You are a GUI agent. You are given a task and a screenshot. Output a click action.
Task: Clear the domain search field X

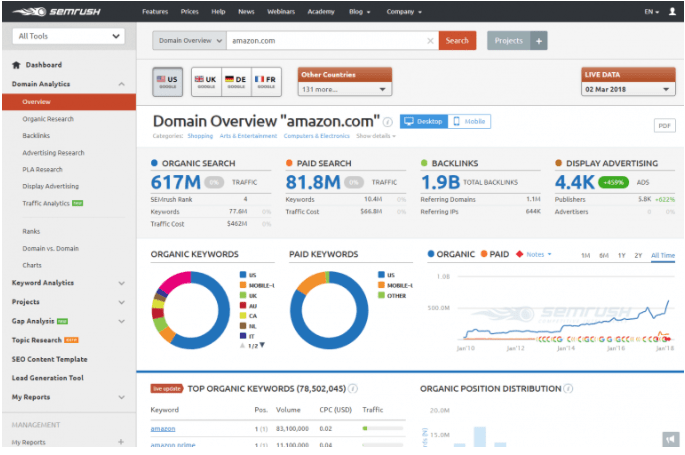coord(430,41)
